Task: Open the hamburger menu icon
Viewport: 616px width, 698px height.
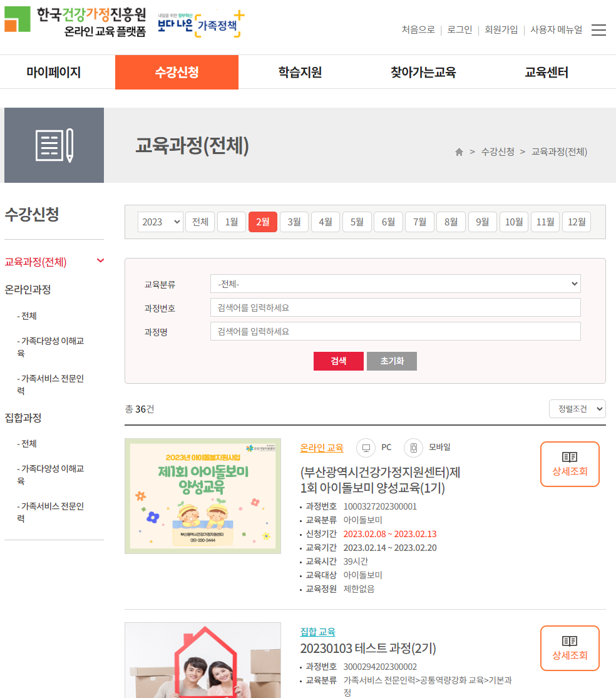Action: (x=598, y=29)
